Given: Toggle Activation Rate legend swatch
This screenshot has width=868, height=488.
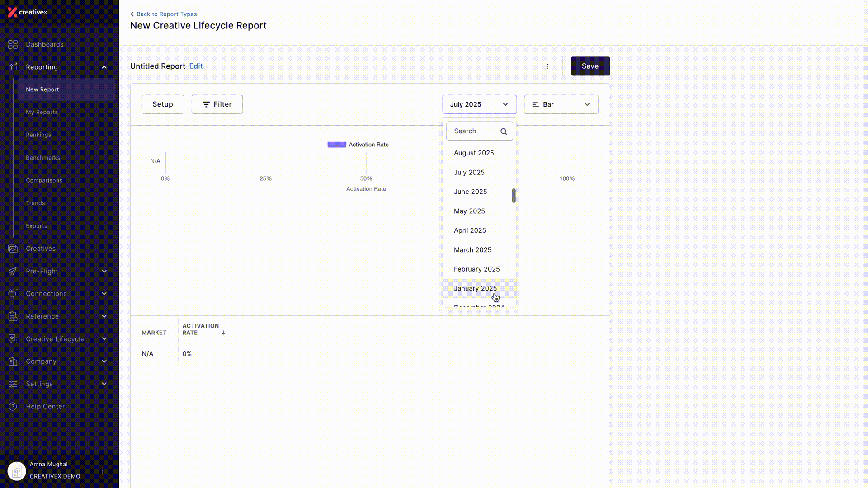Looking at the screenshot, I should 337,145.
